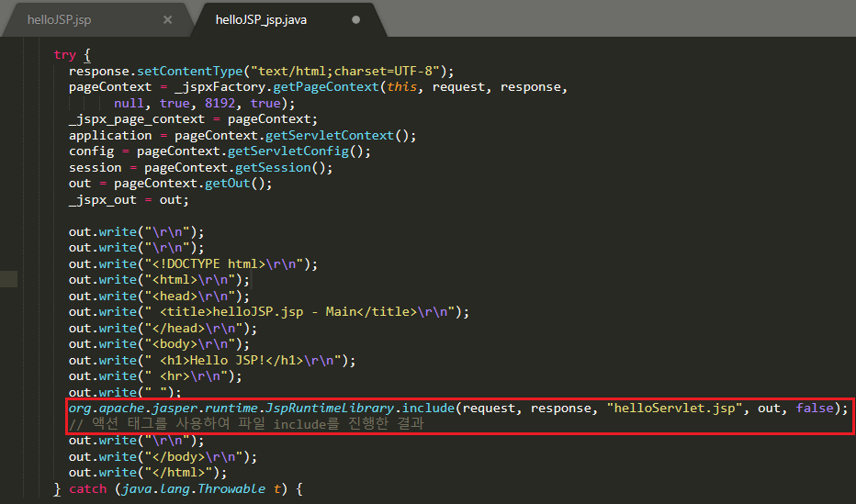The image size is (856, 504).
Task: Click 'setContentType' method call
Action: click(x=189, y=71)
